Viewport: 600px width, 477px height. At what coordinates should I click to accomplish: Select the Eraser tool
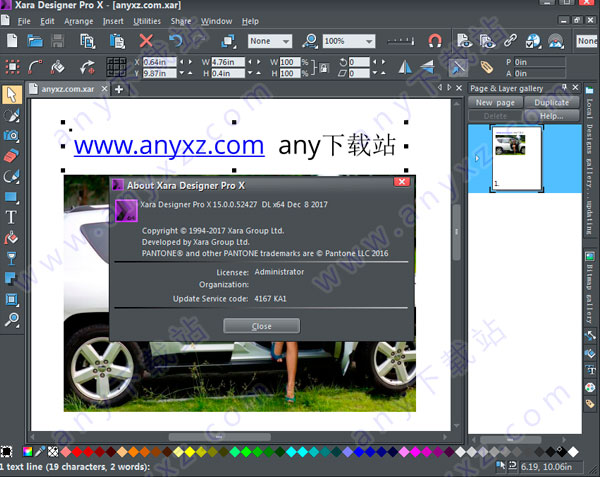pos(11,156)
